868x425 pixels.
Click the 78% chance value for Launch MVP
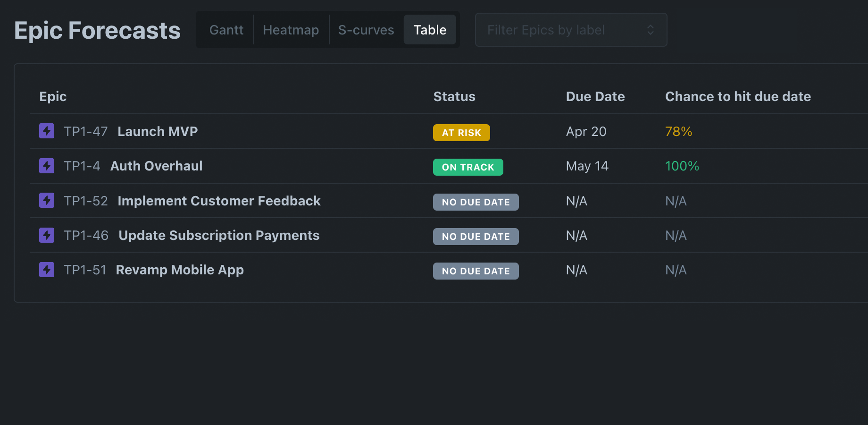[x=678, y=132]
